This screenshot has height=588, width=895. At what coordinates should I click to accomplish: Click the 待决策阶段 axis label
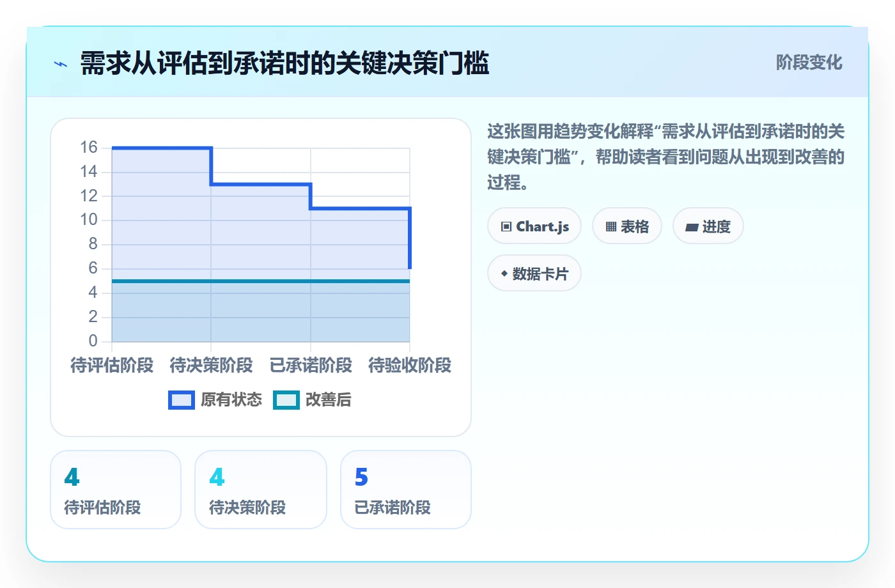point(211,366)
